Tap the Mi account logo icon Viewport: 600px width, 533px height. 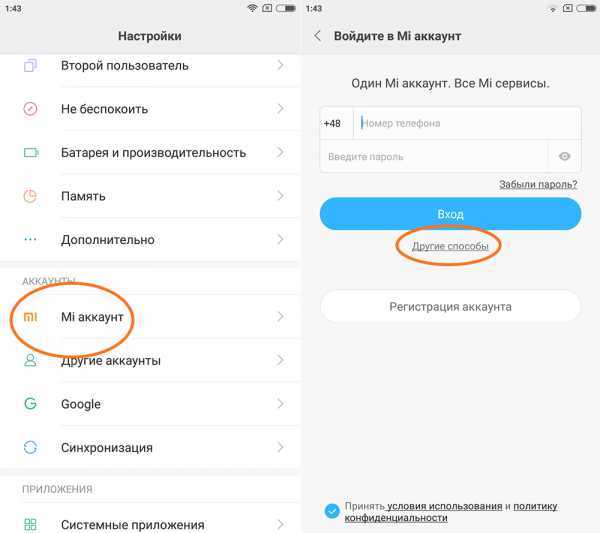coord(31,317)
